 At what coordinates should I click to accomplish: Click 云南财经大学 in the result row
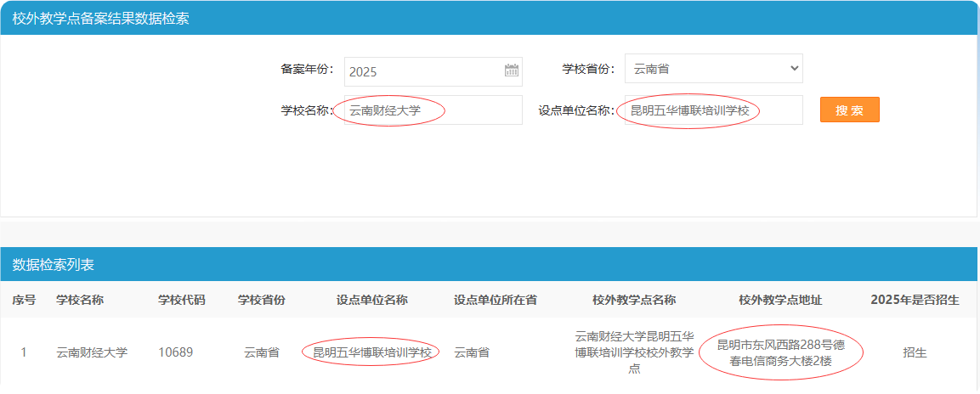click(92, 352)
